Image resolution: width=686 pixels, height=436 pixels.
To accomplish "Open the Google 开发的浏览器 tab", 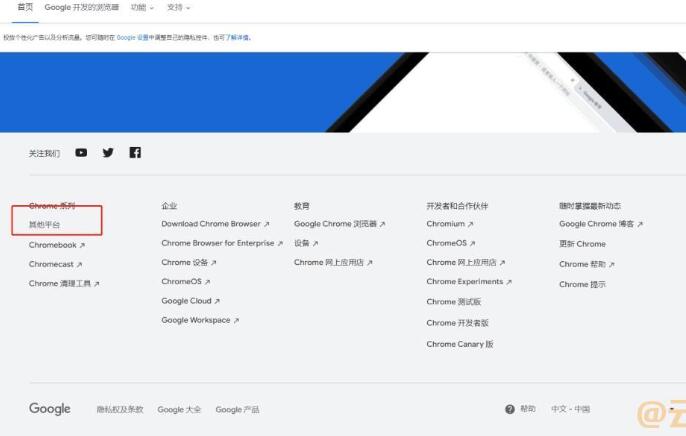I will pyautogui.click(x=82, y=7).
